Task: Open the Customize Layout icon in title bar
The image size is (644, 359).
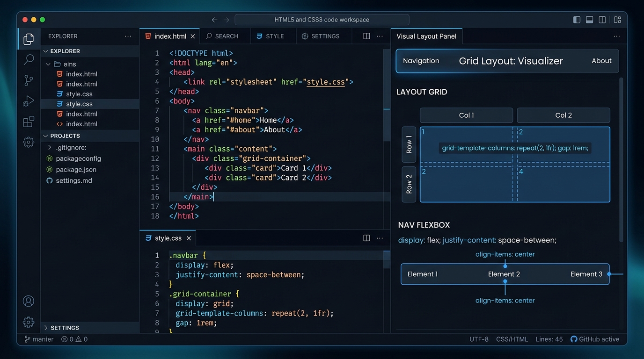Action: (617, 20)
